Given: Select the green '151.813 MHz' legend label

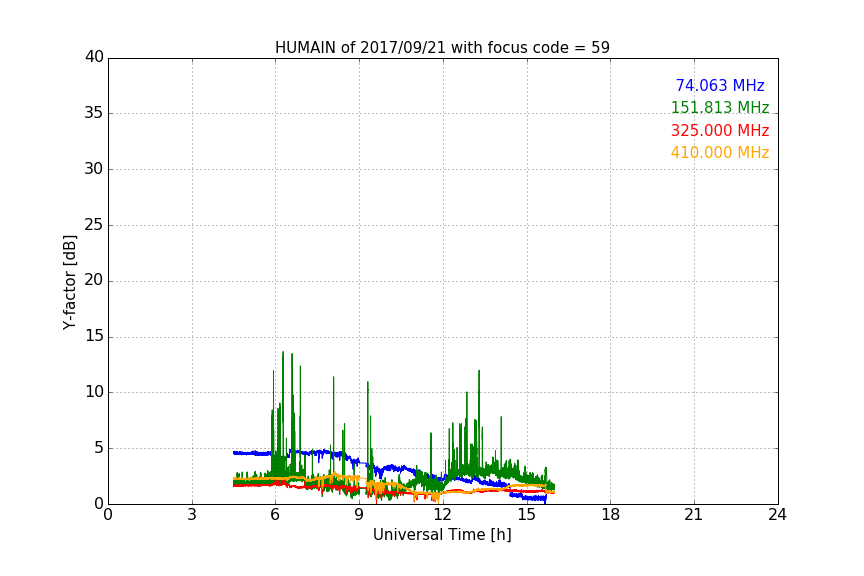Looking at the screenshot, I should click(x=720, y=107).
